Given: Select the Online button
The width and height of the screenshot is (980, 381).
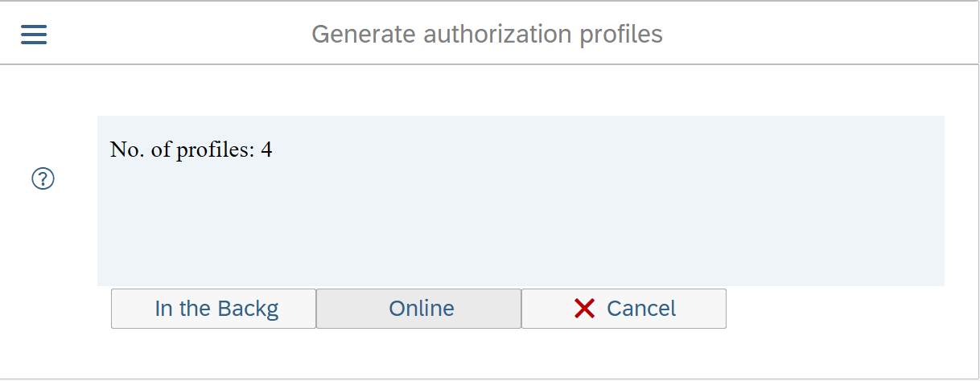Looking at the screenshot, I should [418, 309].
